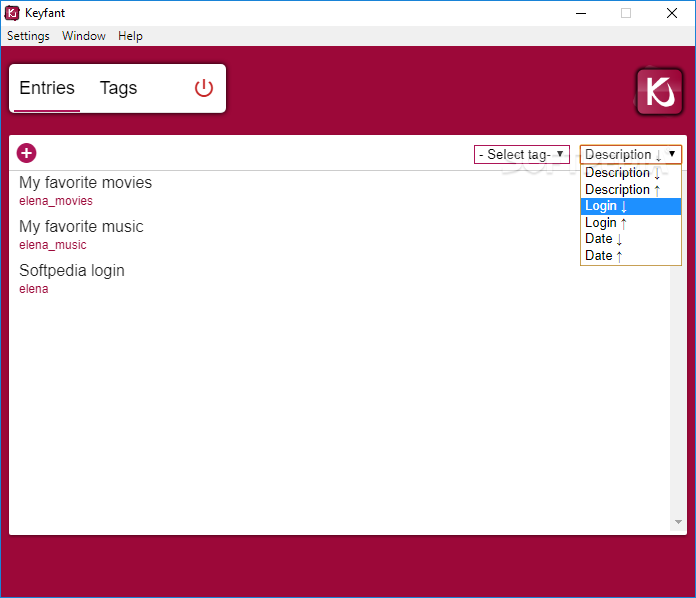Viewport: 696px width, 598px height.
Task: Open the Window menu
Action: (x=84, y=36)
